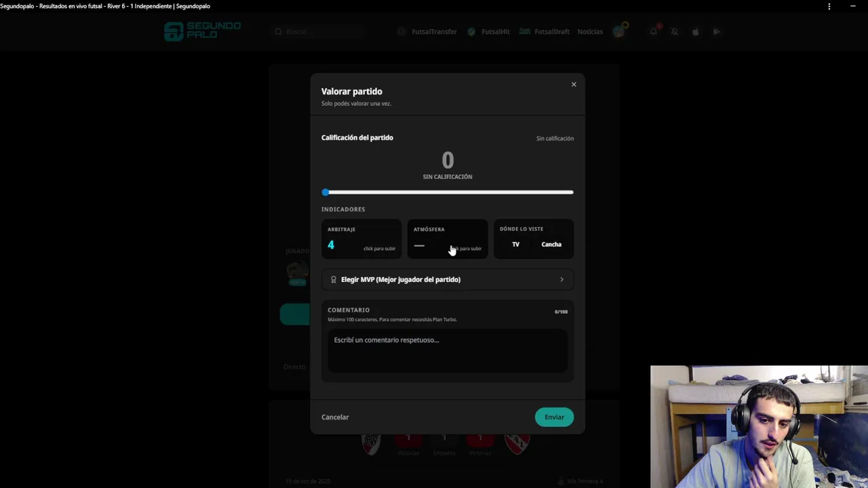Click the chevron arrow on Elegir MVP row

(561, 279)
